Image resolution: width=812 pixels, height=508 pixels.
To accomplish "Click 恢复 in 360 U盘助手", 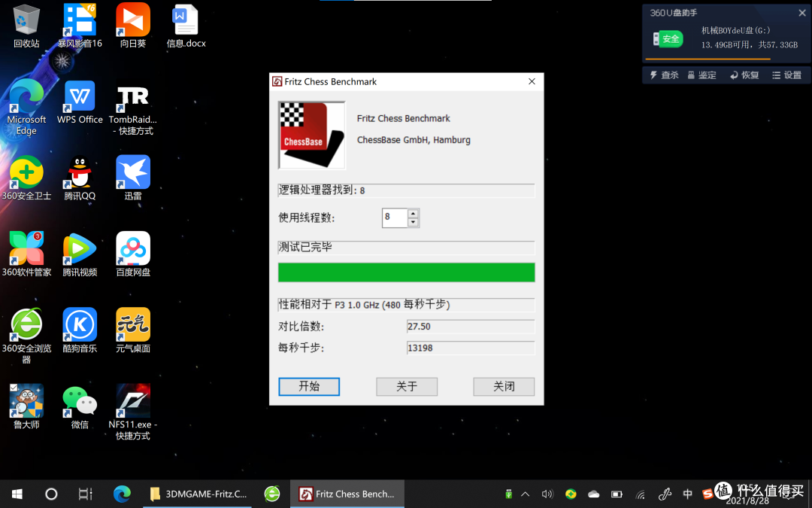I will coord(744,75).
